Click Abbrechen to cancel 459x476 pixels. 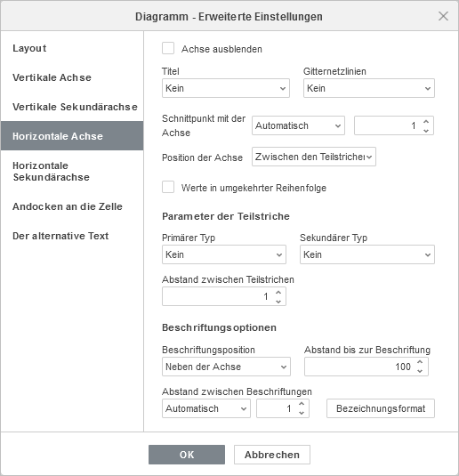[272, 455]
